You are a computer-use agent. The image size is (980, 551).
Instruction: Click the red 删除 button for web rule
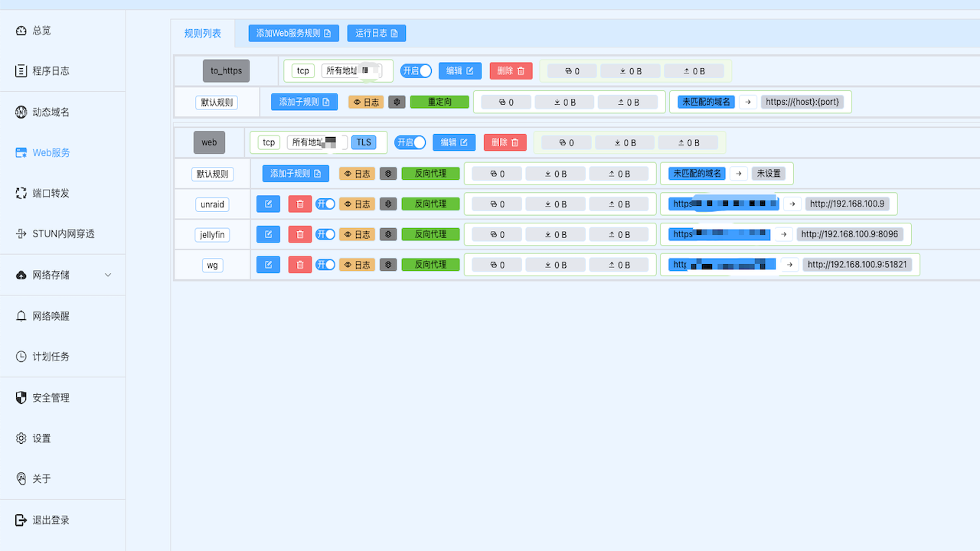505,142
